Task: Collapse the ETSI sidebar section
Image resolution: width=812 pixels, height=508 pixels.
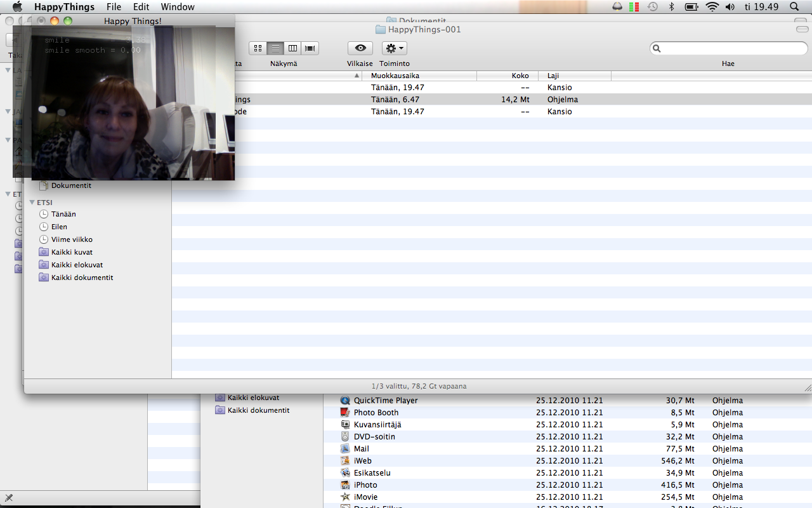Action: click(x=32, y=203)
